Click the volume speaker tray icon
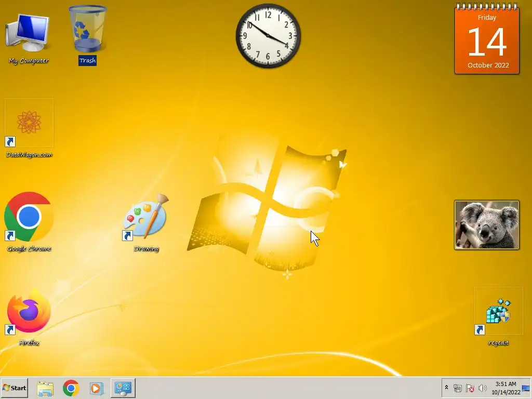Image resolution: width=532 pixels, height=399 pixels. coord(482,388)
